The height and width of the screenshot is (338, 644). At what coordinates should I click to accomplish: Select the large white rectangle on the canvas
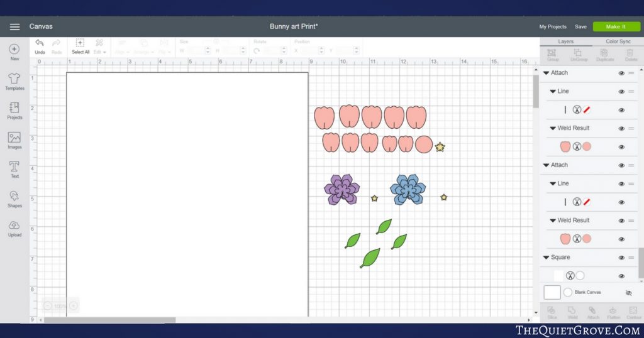point(187,194)
